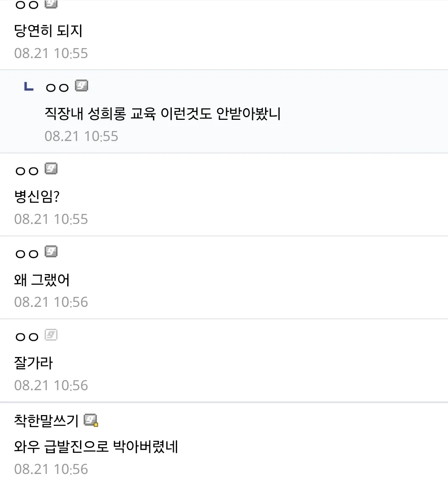Image resolution: width=448 pixels, height=481 pixels.
Task: Select comment text '잘가라'
Action: [x=34, y=363]
